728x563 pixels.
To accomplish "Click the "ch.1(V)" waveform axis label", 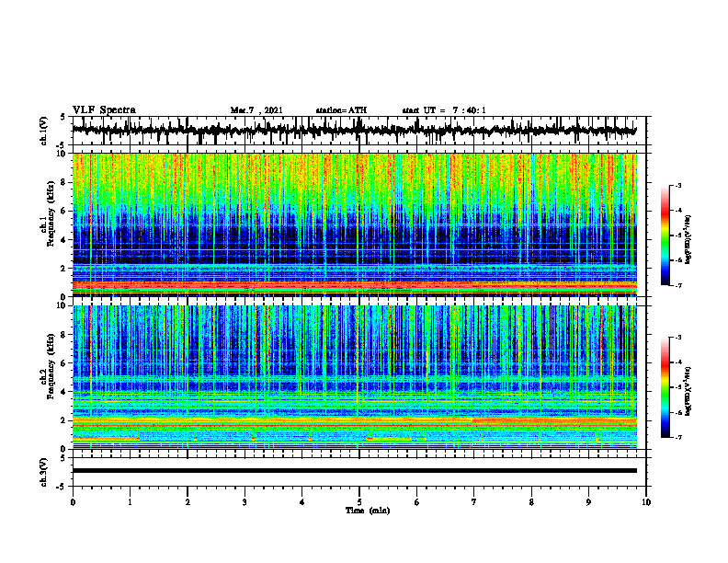I will click(x=43, y=131).
